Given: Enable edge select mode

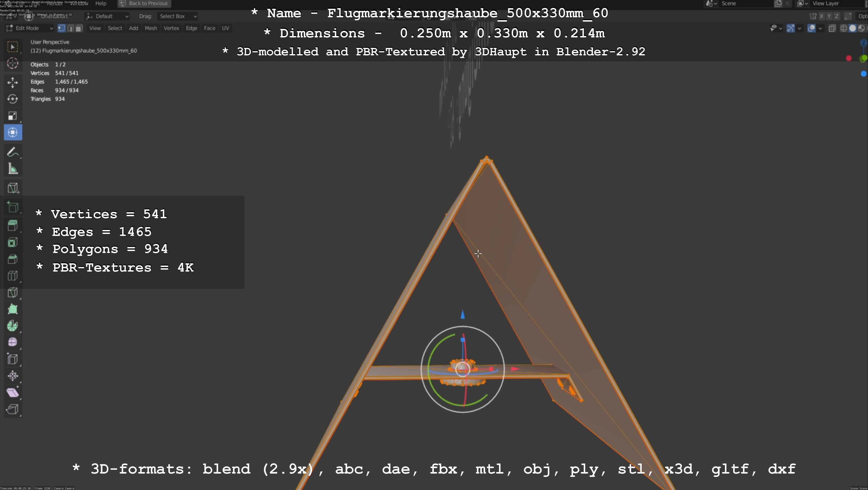Looking at the screenshot, I should [70, 28].
